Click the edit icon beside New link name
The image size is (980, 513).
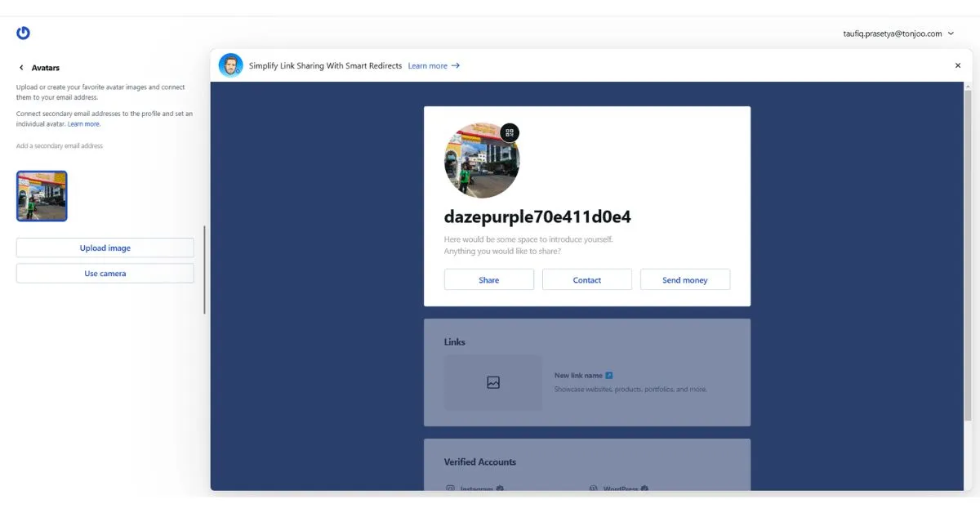611,374
